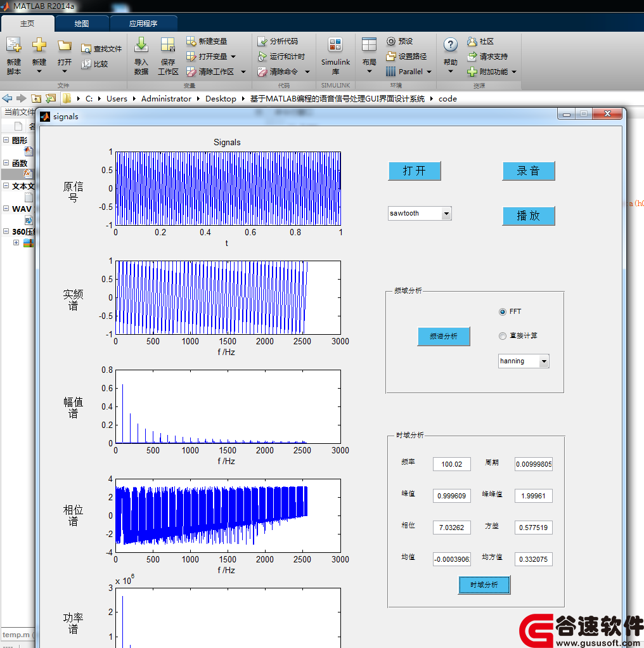Image resolution: width=644 pixels, height=648 pixels.
Task: Click the 录音 (Record) button
Action: click(529, 171)
